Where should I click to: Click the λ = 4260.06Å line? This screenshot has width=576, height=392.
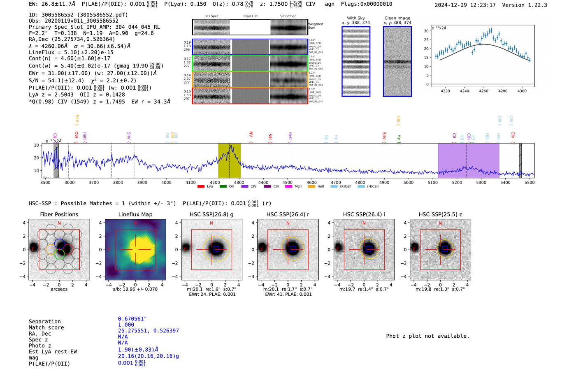(x=79, y=46)
